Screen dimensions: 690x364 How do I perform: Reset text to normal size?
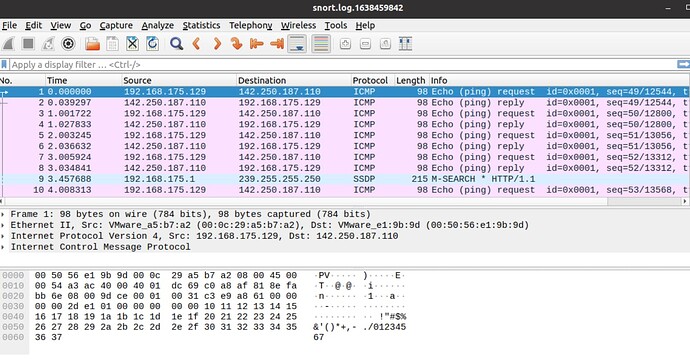[x=385, y=44]
